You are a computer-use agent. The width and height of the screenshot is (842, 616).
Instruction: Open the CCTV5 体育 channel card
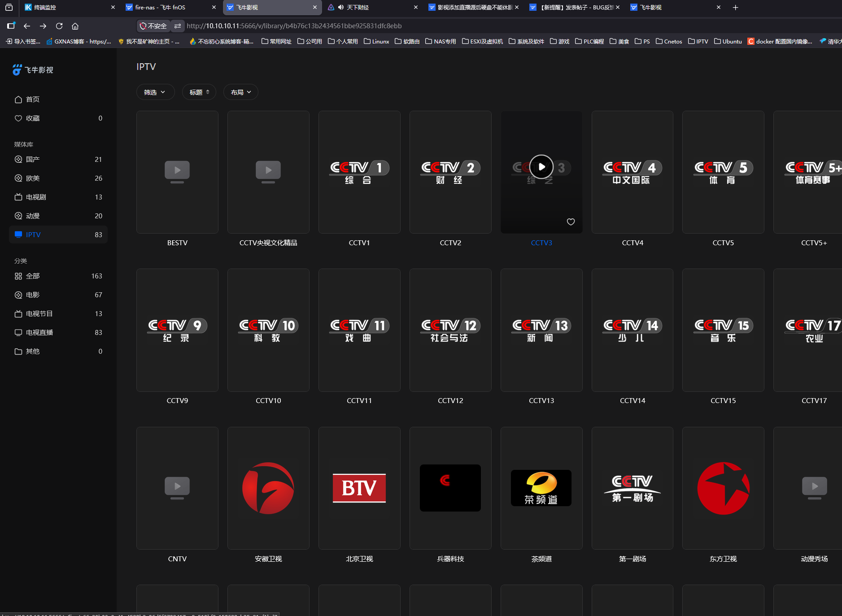pyautogui.click(x=723, y=172)
